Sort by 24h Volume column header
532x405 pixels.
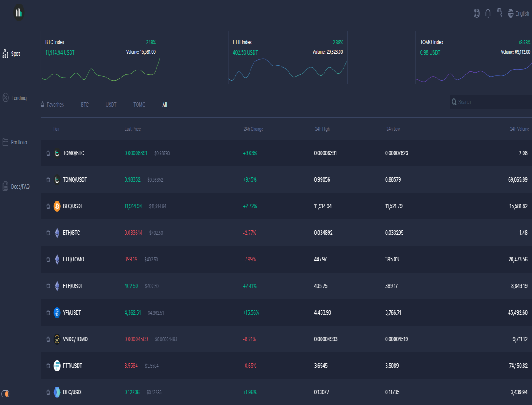(x=519, y=129)
